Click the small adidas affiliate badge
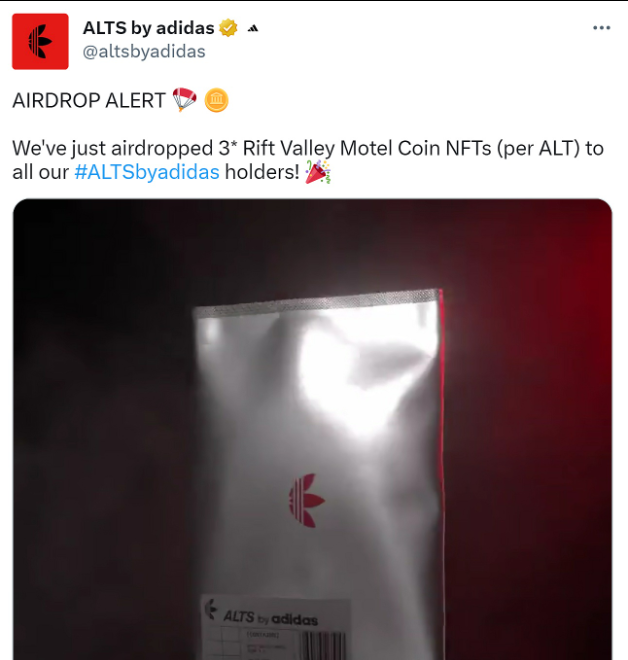The height and width of the screenshot is (660, 628). click(x=253, y=29)
